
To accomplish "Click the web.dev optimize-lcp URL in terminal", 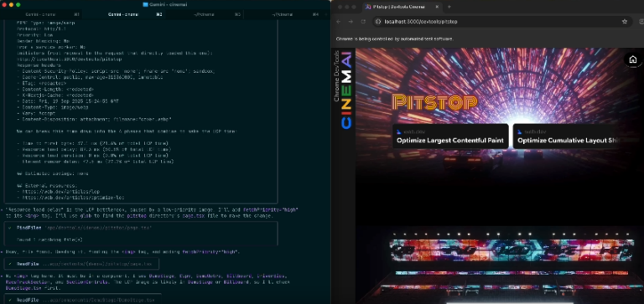I will click(x=72, y=198).
